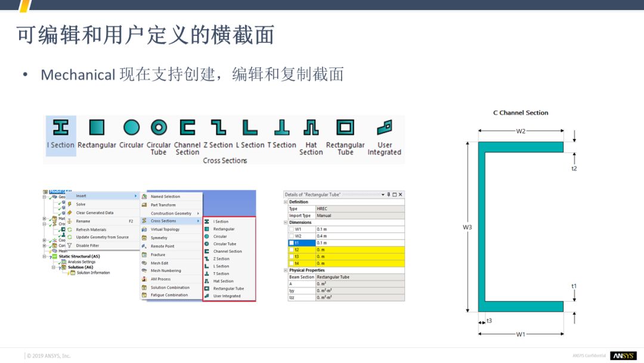The width and height of the screenshot is (644, 363).
Task: Collapse the Dimensions group in Details
Action: pyautogui.click(x=286, y=222)
